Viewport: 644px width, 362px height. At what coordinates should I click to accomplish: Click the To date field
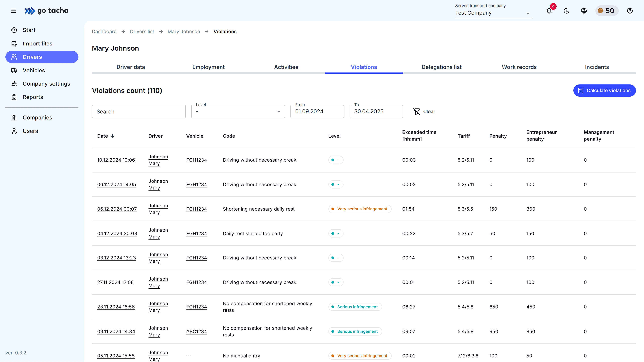(376, 111)
